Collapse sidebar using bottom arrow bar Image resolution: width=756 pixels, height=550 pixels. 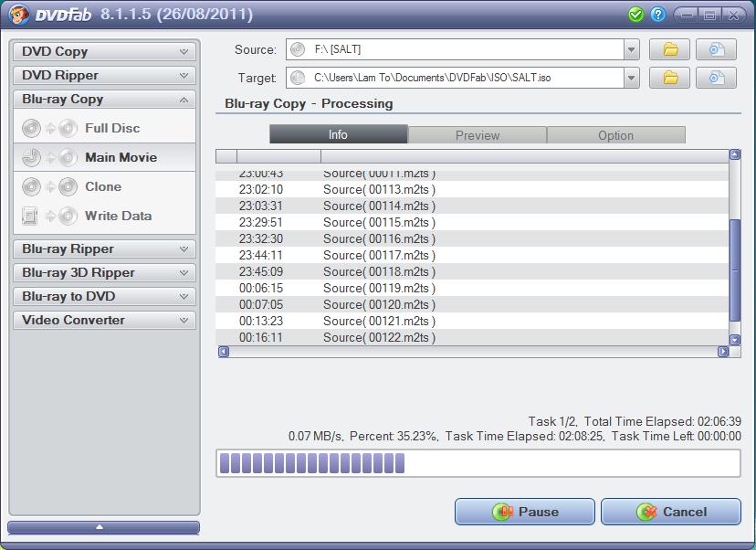tap(104, 527)
